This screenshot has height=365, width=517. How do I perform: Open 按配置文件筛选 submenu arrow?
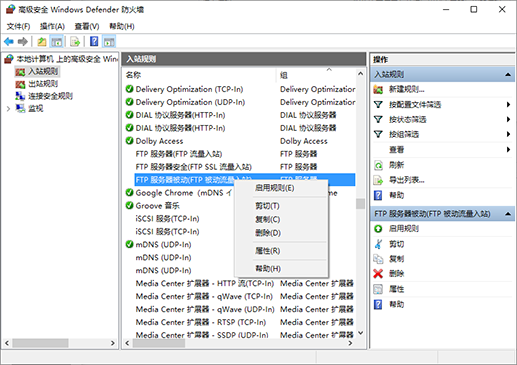click(x=508, y=105)
